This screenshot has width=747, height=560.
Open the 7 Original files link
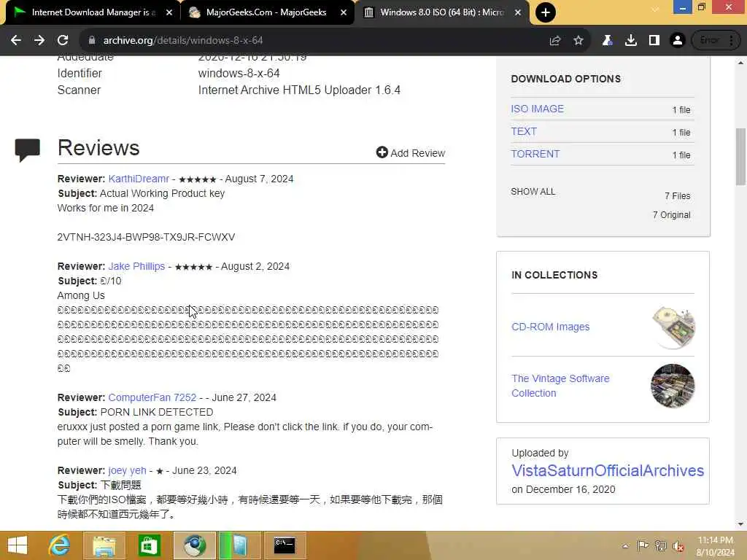672,215
